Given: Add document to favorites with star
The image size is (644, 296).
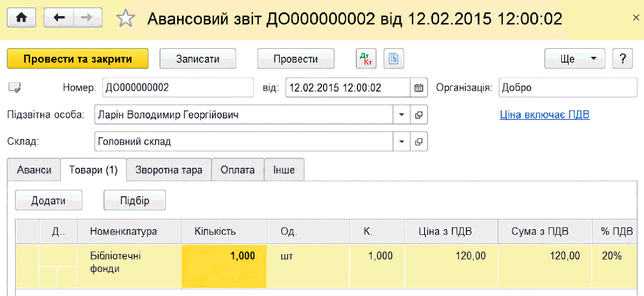Looking at the screenshot, I should click(126, 19).
